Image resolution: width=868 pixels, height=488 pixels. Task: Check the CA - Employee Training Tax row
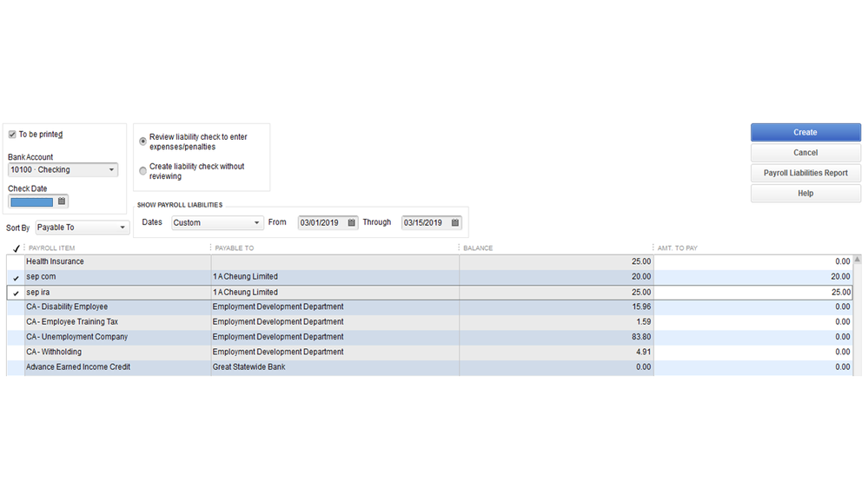tap(16, 322)
